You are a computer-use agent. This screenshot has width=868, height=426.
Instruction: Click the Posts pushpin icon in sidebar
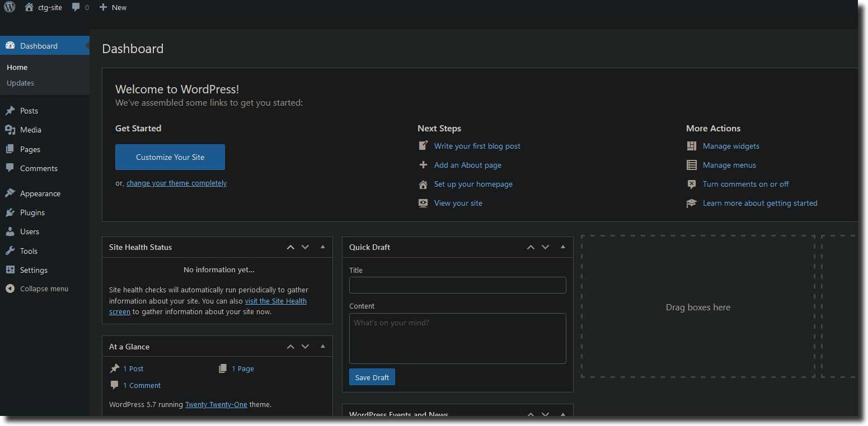point(10,111)
